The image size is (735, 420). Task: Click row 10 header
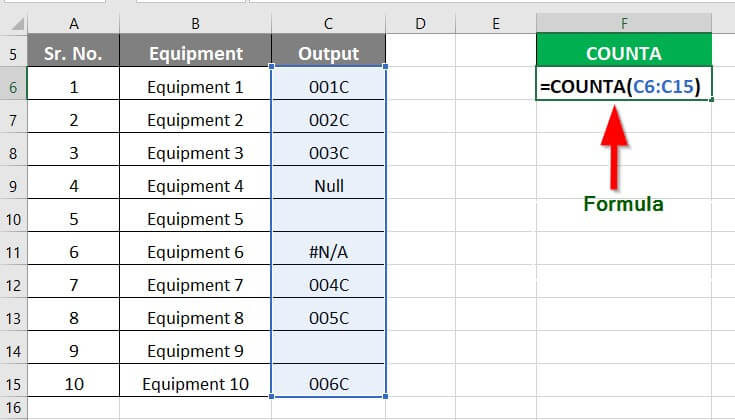[13, 219]
